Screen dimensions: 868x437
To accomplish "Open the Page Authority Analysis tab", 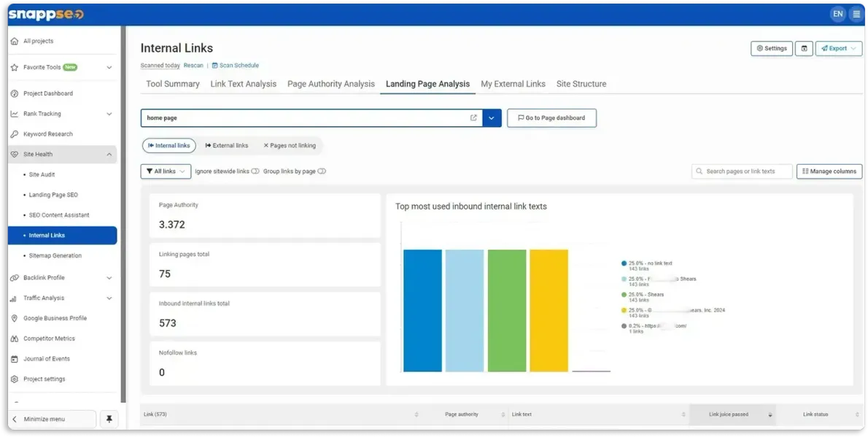I will [x=331, y=84].
